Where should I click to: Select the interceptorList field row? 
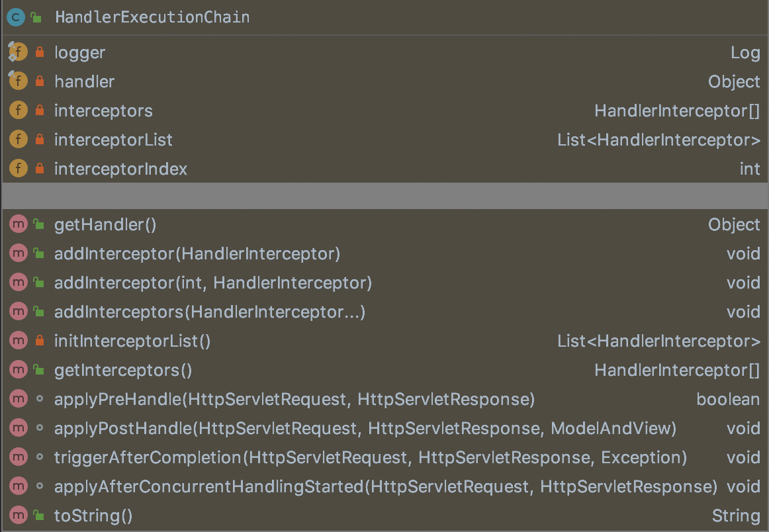pyautogui.click(x=113, y=140)
